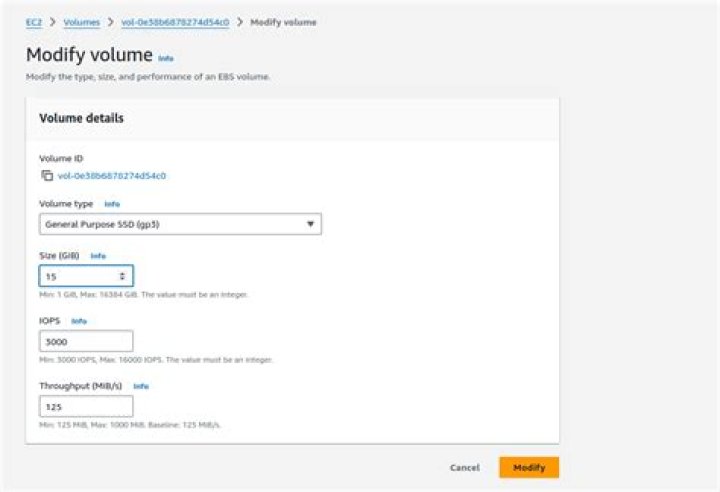The width and height of the screenshot is (720, 492).
Task: Copy the volume ID with the copy icon
Action: (x=46, y=176)
